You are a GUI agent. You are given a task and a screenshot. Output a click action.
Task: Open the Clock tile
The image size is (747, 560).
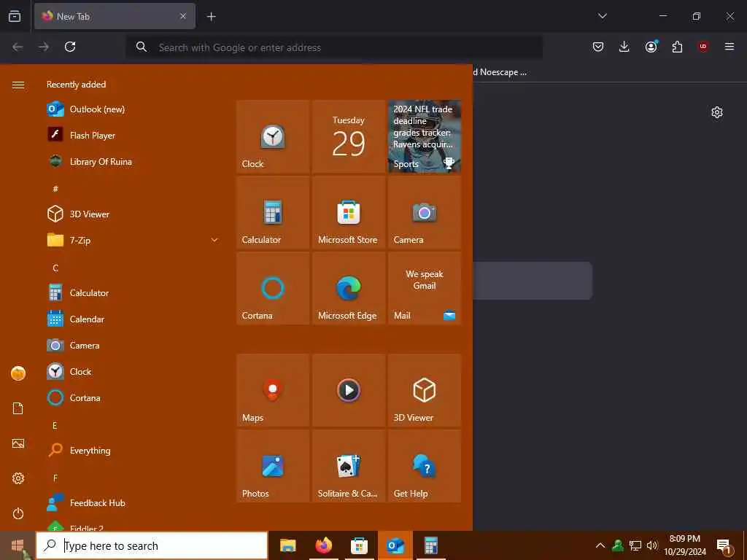click(273, 136)
